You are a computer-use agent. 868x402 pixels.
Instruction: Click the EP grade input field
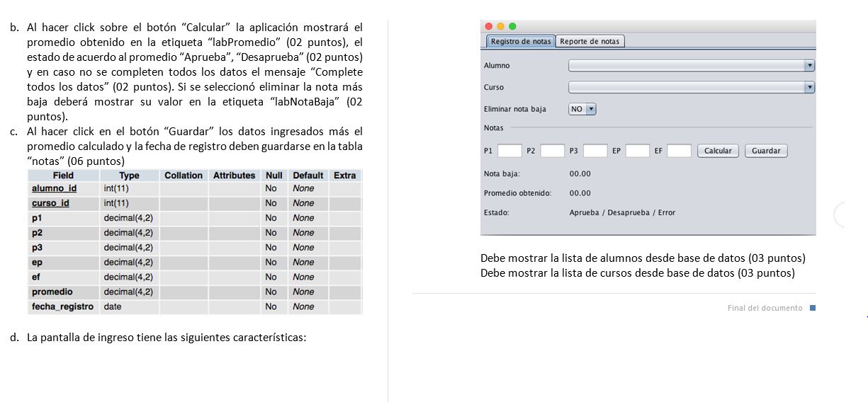click(x=638, y=151)
